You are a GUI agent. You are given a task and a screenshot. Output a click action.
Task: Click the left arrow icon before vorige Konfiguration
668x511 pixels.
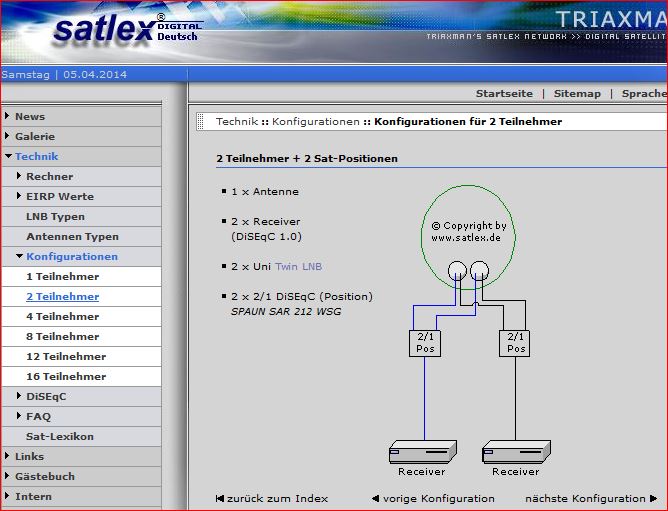tap(375, 498)
